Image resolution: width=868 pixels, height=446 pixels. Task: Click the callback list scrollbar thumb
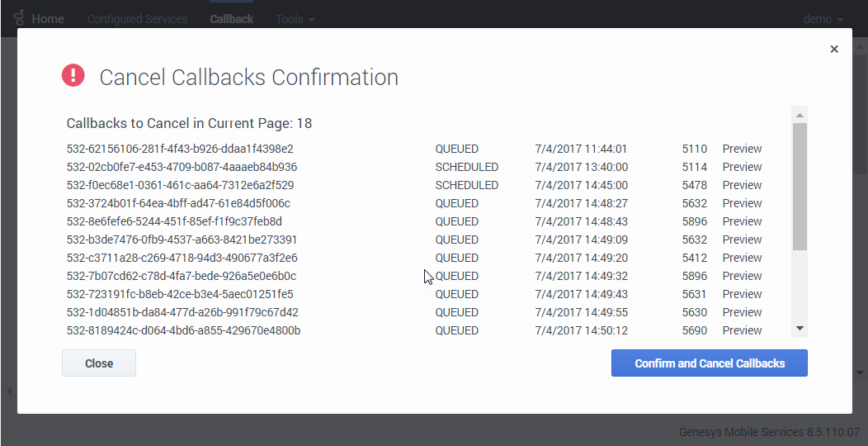coord(799,186)
